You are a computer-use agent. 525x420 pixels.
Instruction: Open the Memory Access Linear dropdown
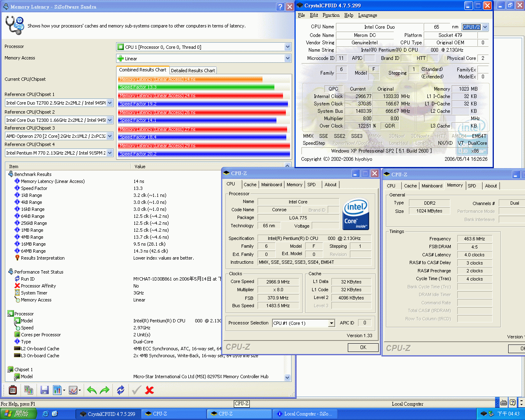[288, 58]
